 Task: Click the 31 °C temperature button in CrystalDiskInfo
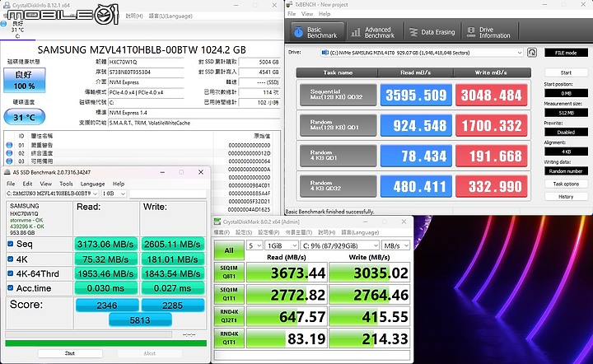[x=25, y=117]
